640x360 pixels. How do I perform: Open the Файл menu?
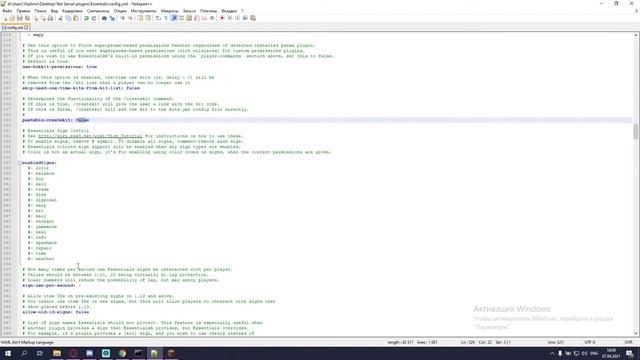tap(7, 11)
